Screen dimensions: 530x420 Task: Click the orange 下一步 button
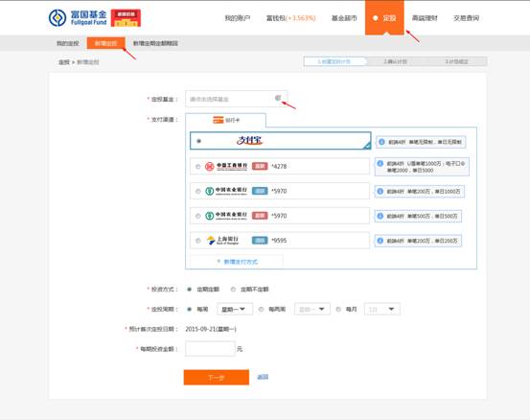point(217,377)
